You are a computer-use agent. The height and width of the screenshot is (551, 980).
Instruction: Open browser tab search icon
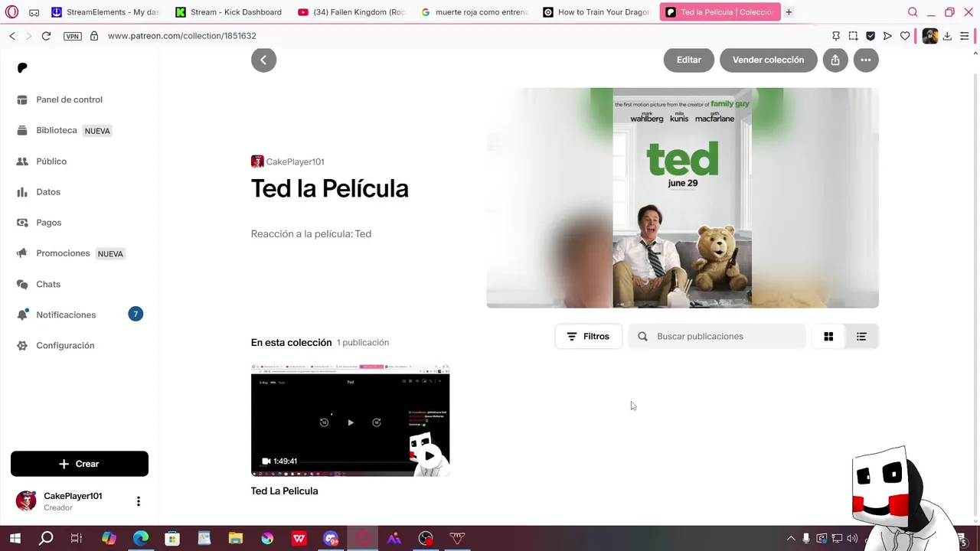point(913,12)
